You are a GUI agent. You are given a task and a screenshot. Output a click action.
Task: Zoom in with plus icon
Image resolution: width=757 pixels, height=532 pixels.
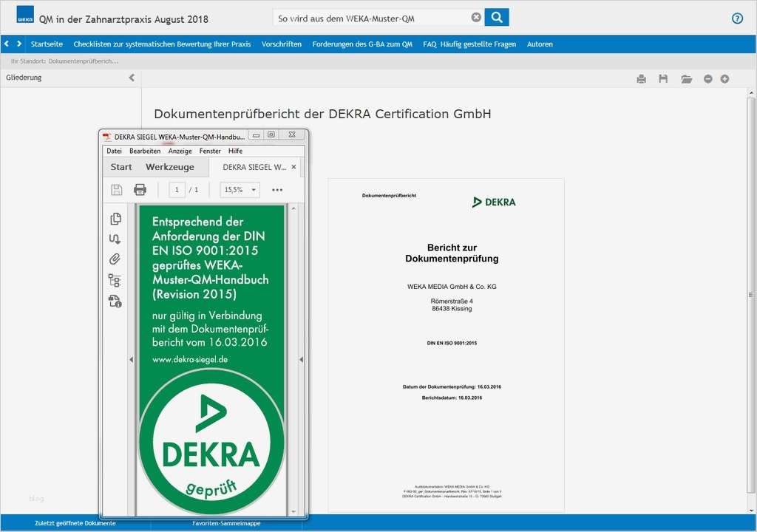tap(724, 78)
